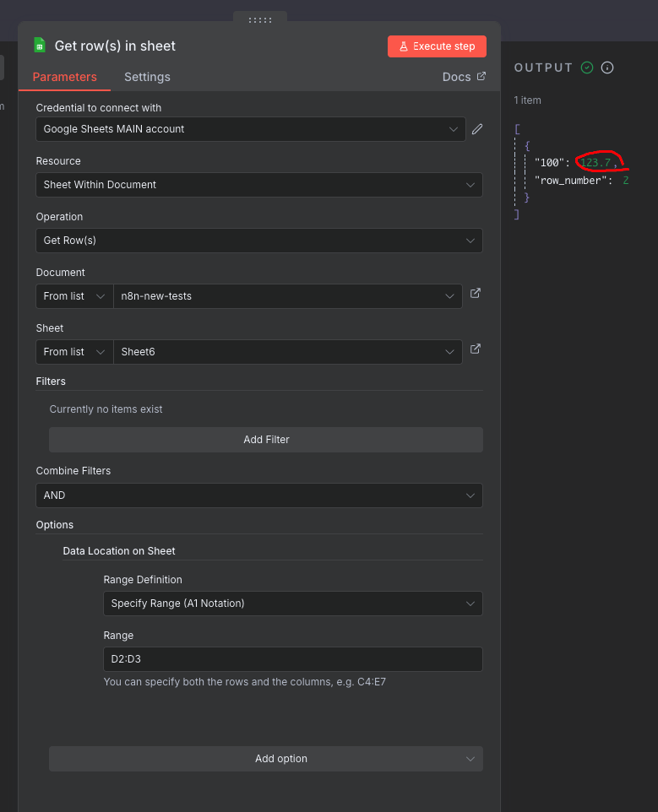Click the Add Filter button

pos(266,440)
